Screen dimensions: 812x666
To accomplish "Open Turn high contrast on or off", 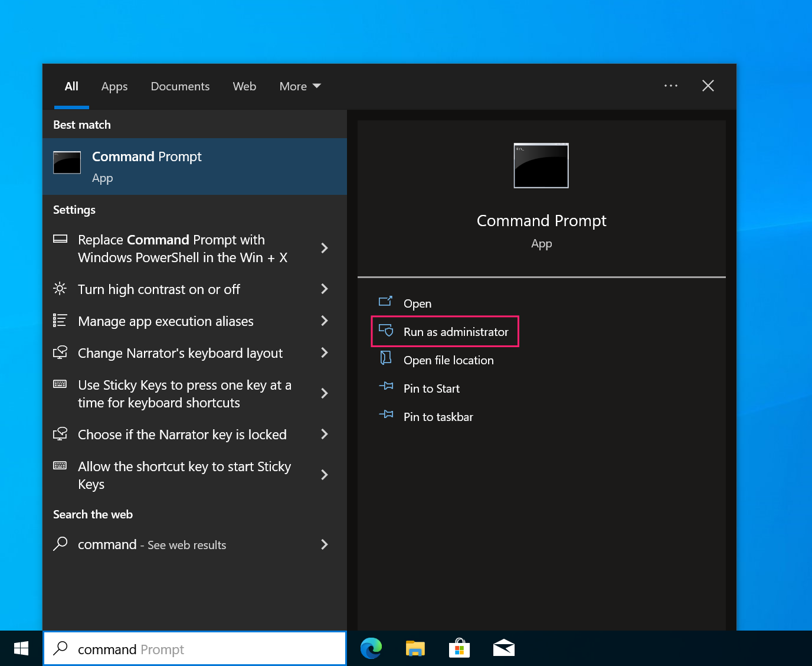I will 195,289.
